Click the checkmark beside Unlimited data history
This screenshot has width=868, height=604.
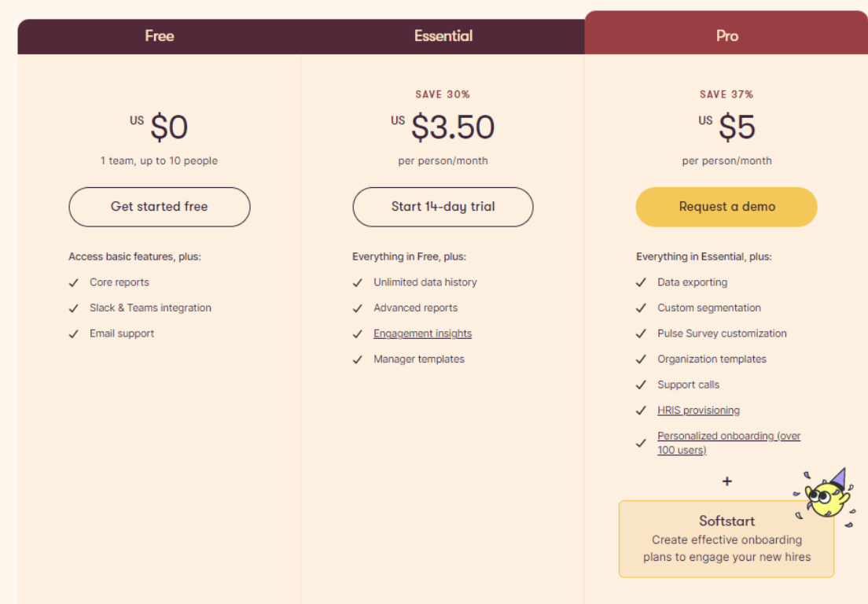[x=358, y=283]
